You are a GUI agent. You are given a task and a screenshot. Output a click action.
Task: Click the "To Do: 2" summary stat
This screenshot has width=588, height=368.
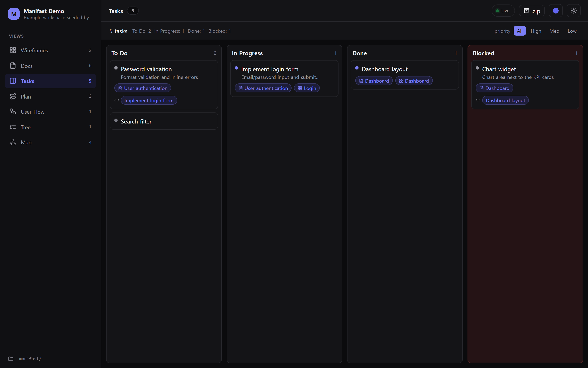click(142, 31)
